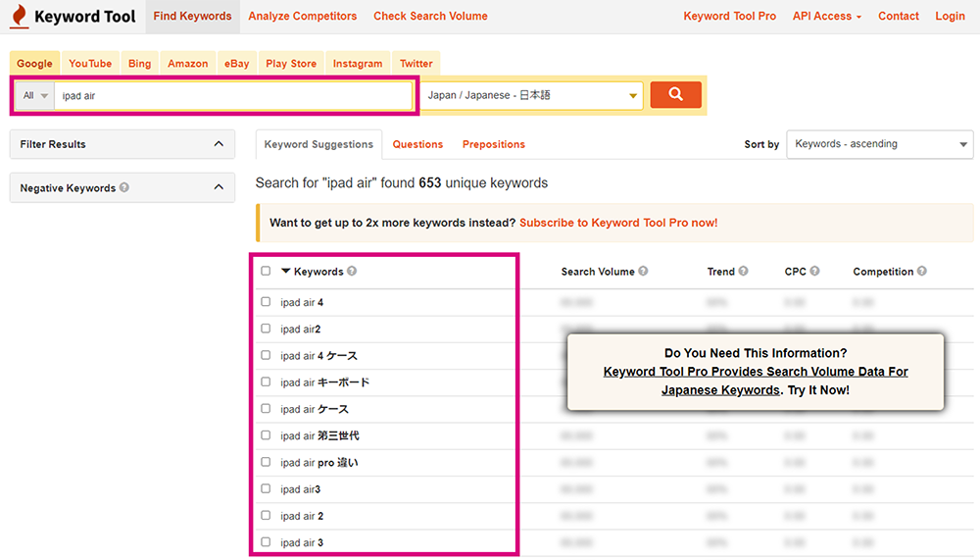Click the Trend column header
The width and height of the screenshot is (980, 560).
[x=720, y=272]
